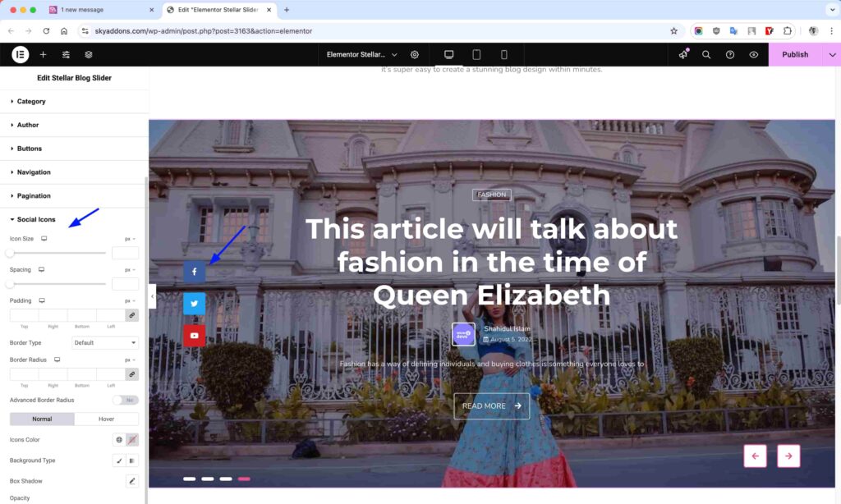This screenshot has width=841, height=504.
Task: Open document title dropdown Elementor Stellar
Action: 361,54
